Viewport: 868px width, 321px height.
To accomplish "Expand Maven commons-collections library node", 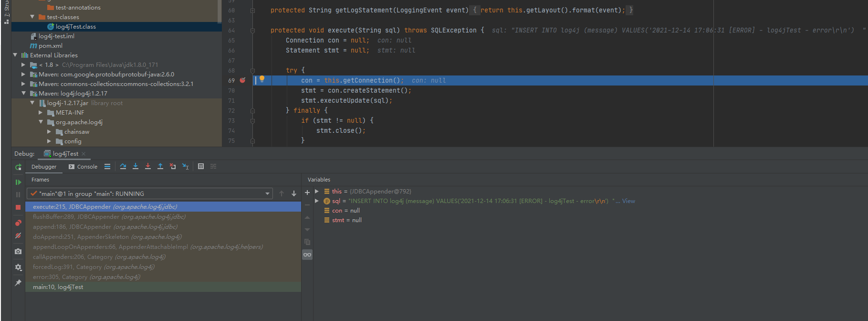I will [x=23, y=84].
